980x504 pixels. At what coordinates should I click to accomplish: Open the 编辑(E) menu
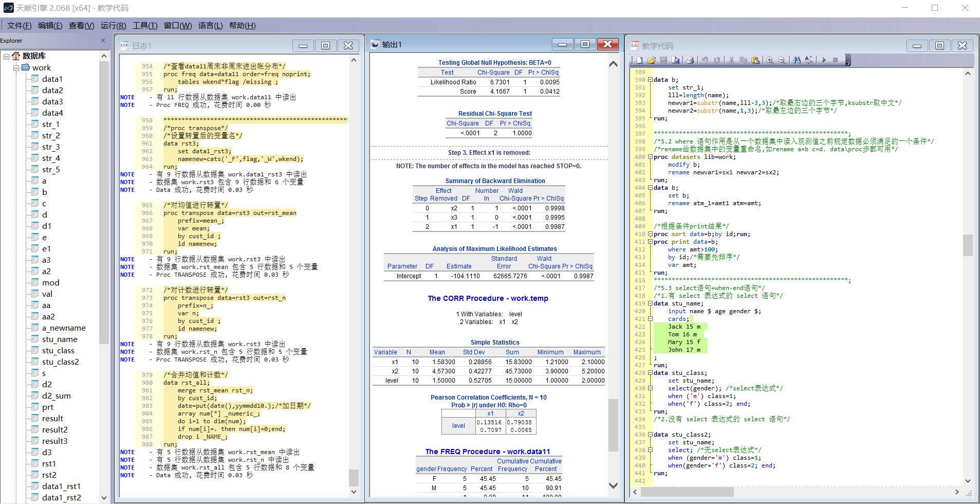tap(50, 26)
